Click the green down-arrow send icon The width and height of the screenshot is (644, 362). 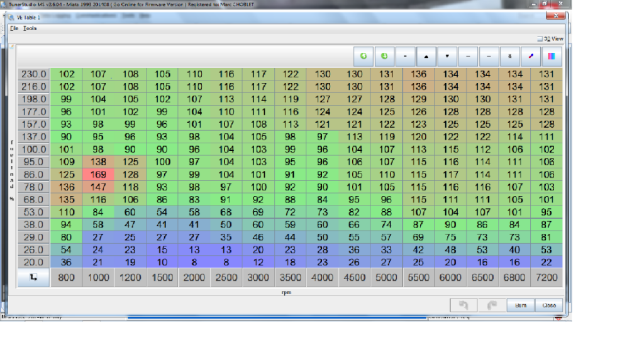pyautogui.click(x=384, y=56)
